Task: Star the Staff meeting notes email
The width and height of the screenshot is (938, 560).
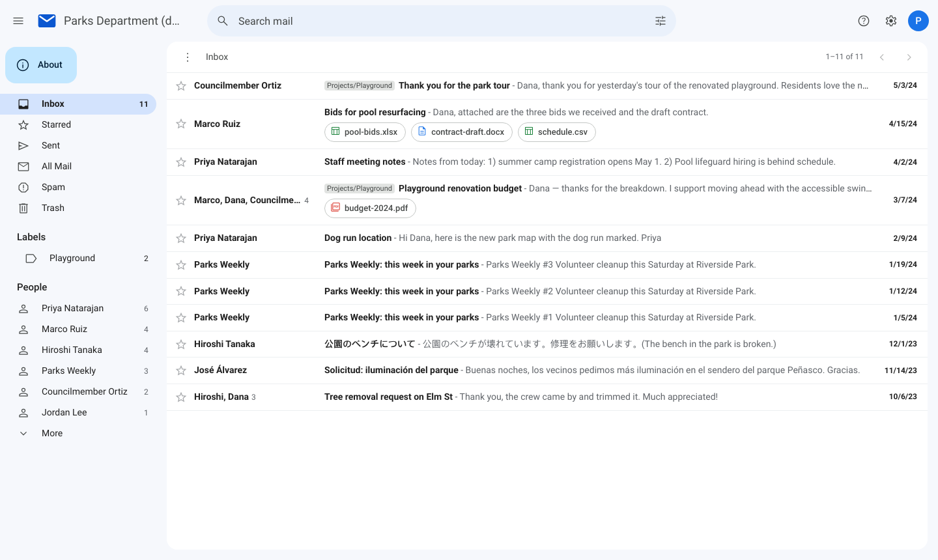Action: (181, 162)
